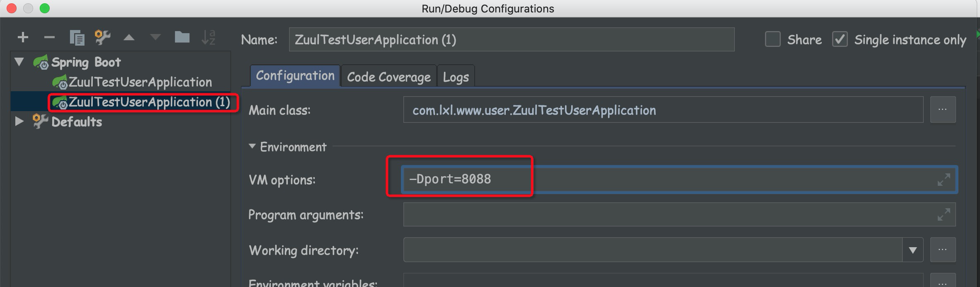Open Environment variables ellipsis button
Image resolution: width=980 pixels, height=287 pixels.
pyautogui.click(x=943, y=280)
